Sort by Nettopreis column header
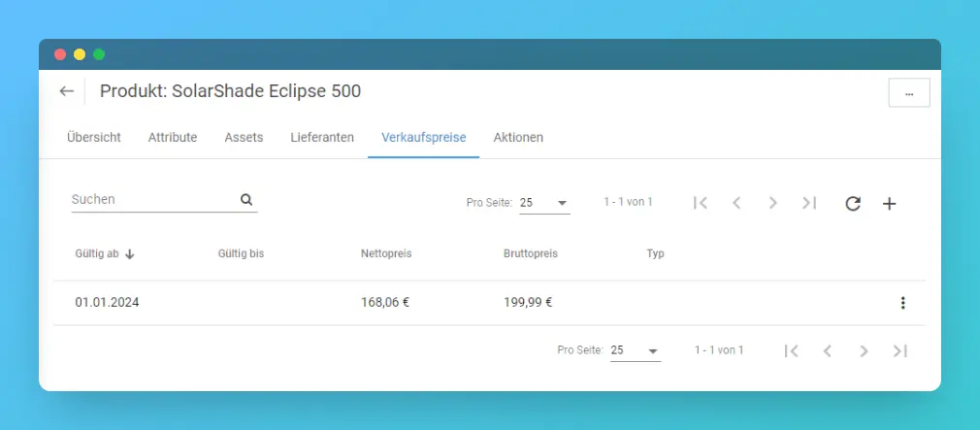 386,254
